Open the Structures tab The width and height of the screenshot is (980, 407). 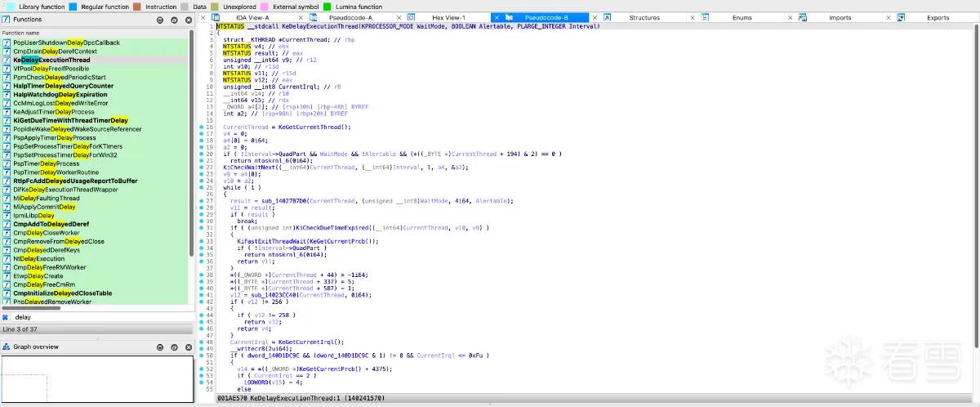point(644,17)
